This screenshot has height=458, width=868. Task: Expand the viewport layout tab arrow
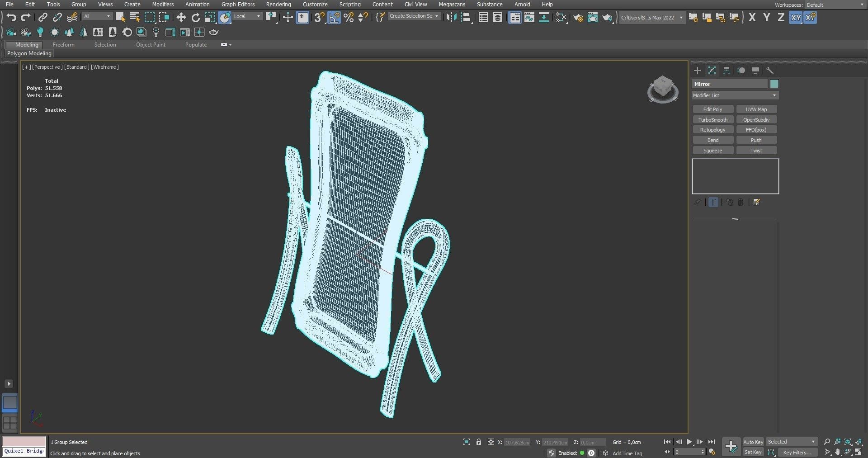point(9,384)
